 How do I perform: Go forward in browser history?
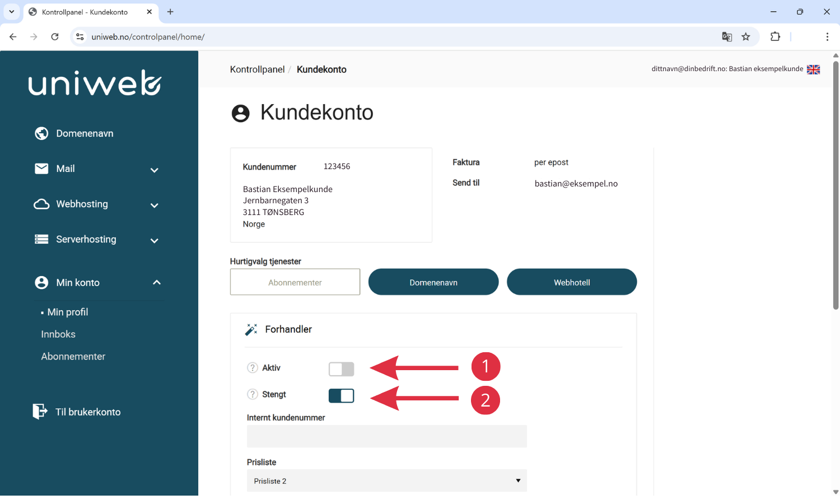point(34,37)
